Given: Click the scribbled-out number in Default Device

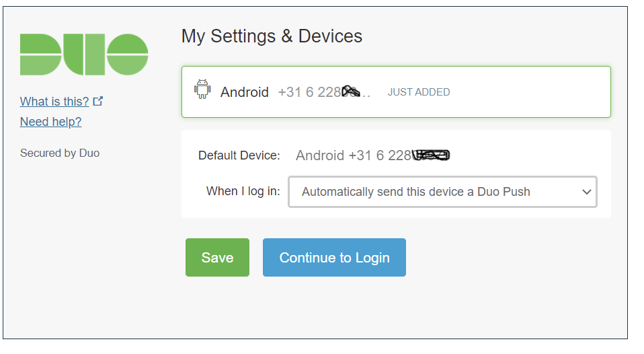Looking at the screenshot, I should tap(432, 155).
